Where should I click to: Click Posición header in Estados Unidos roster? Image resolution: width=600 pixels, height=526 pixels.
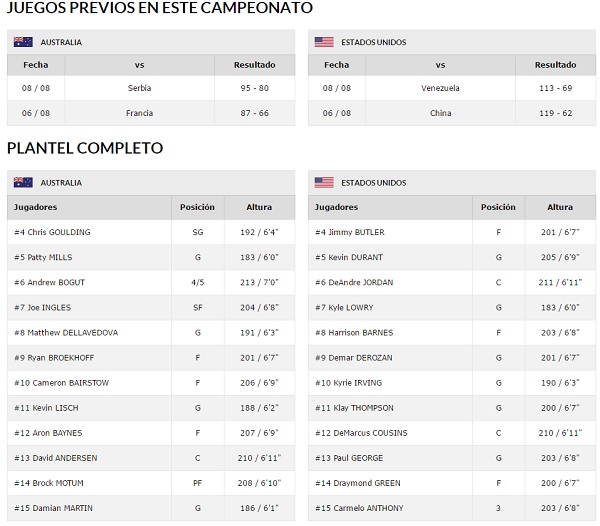point(498,207)
